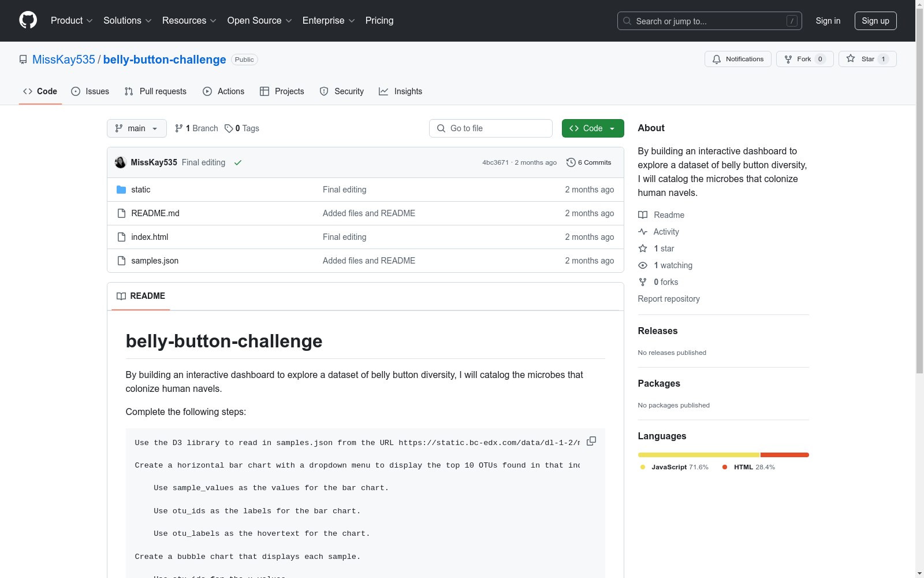
Task: Click the Readme book icon in About
Action: pos(643,215)
